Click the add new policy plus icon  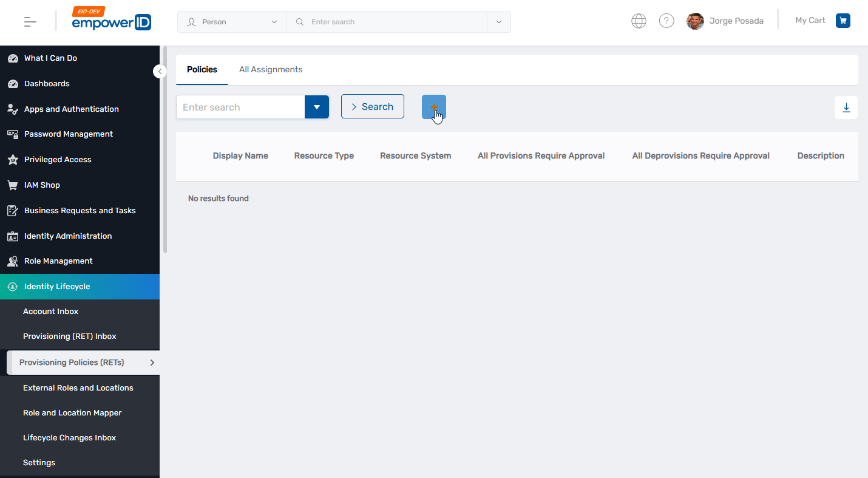pyautogui.click(x=433, y=106)
